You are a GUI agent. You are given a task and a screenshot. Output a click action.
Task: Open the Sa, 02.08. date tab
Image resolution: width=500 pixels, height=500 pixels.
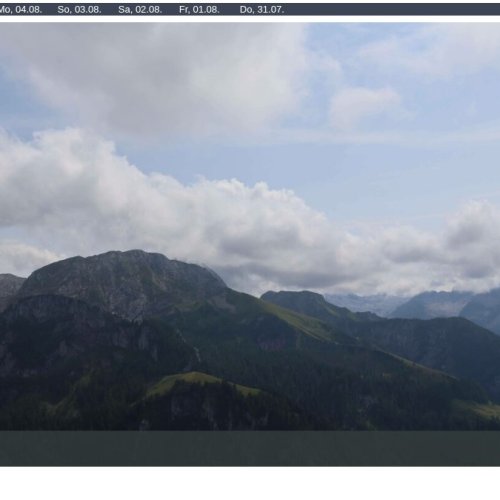140,10
